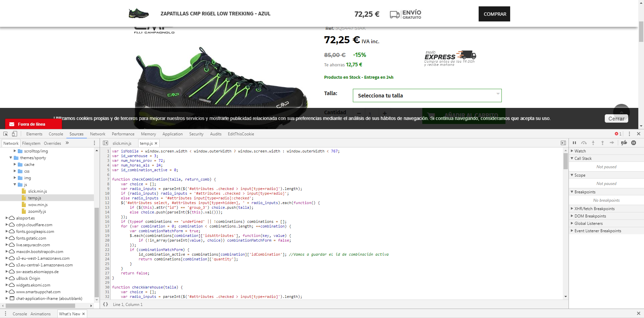
Task: Open the Animations drawer tab
Action: pyautogui.click(x=41, y=314)
